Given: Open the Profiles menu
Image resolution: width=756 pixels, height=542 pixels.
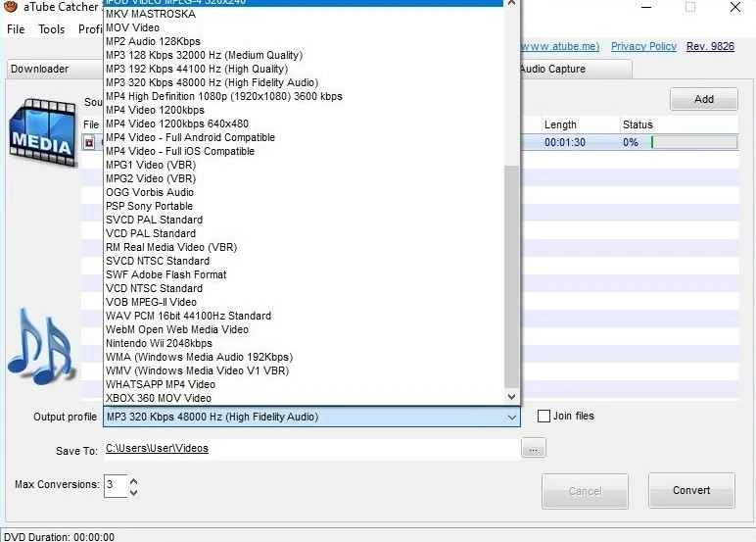Looking at the screenshot, I should pos(91,29).
